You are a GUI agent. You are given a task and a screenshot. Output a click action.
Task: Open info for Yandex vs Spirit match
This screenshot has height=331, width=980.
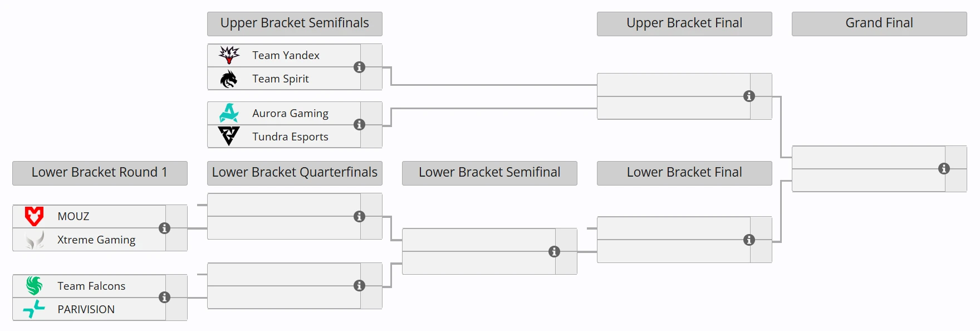[x=360, y=67]
